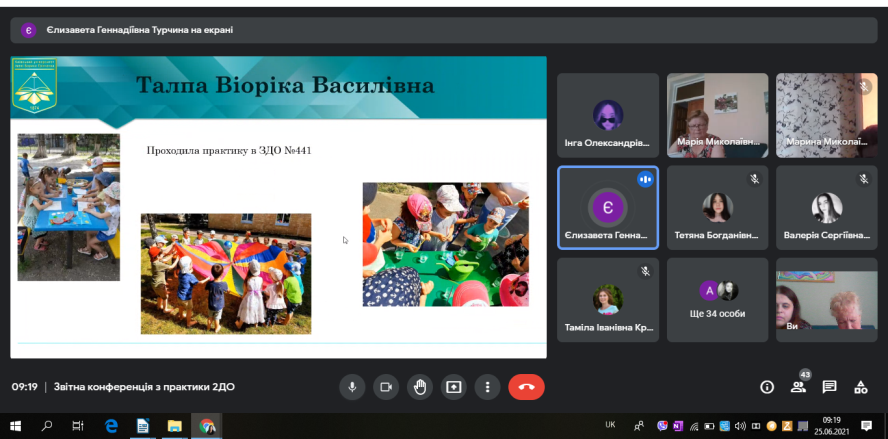Open File Explorer from the taskbar
Screen dimensions: 888x439
click(x=174, y=425)
